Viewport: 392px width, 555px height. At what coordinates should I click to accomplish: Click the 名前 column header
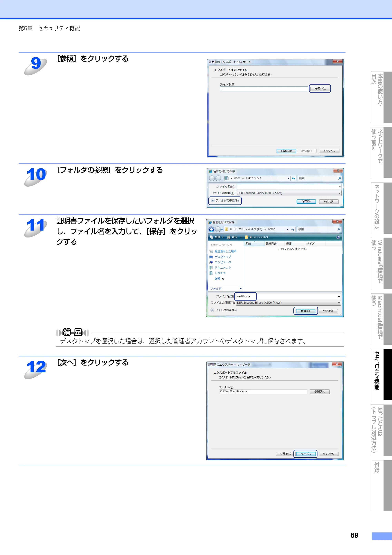click(254, 244)
